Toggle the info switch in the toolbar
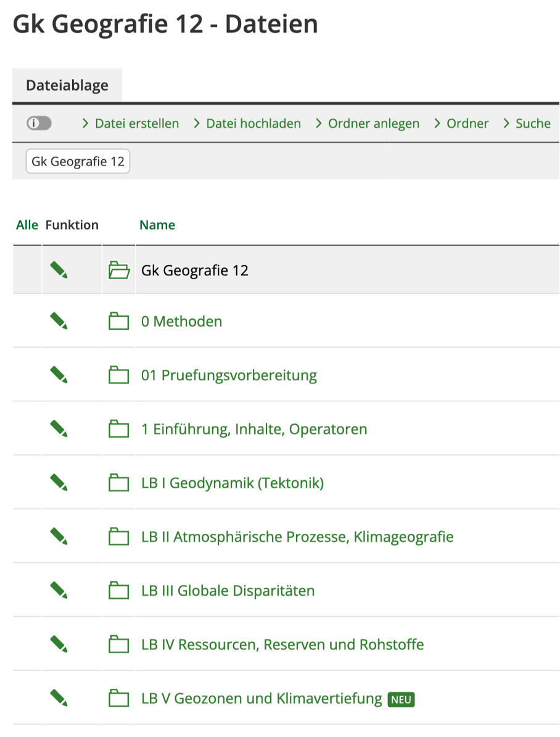 (39, 123)
